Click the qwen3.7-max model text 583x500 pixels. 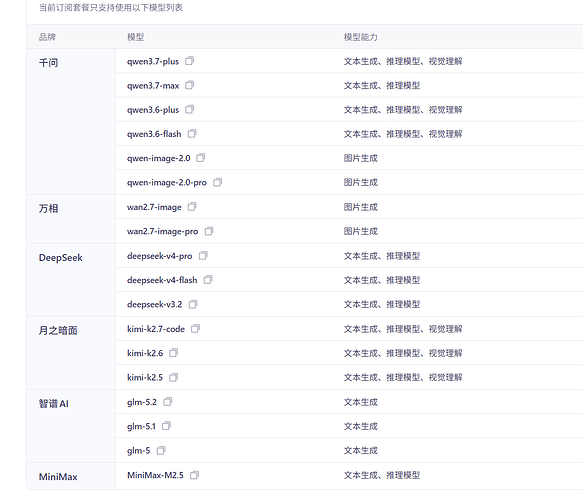[153, 86]
